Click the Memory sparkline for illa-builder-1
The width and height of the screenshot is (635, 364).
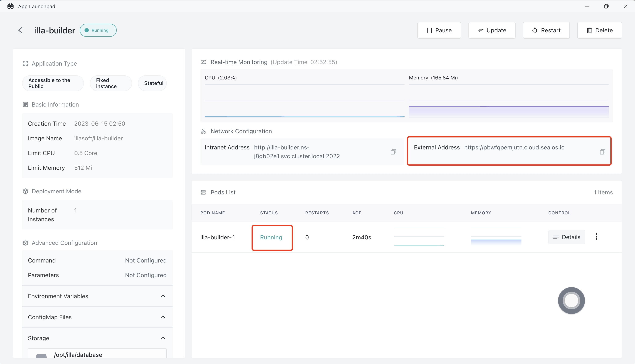click(x=496, y=237)
